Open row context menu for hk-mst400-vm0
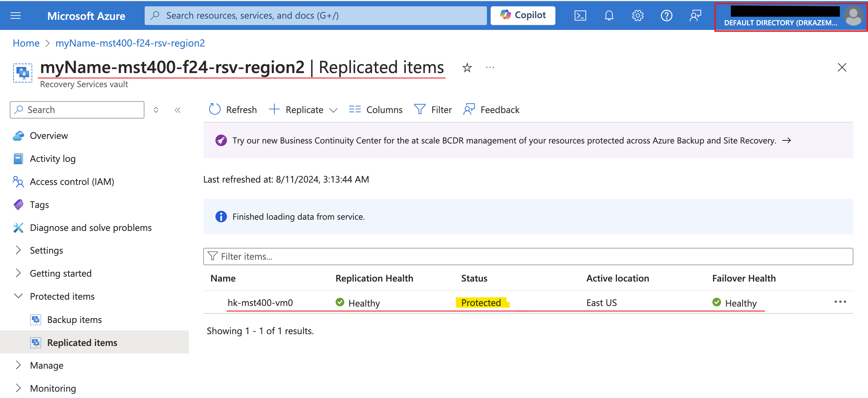868x398 pixels. [x=840, y=302]
